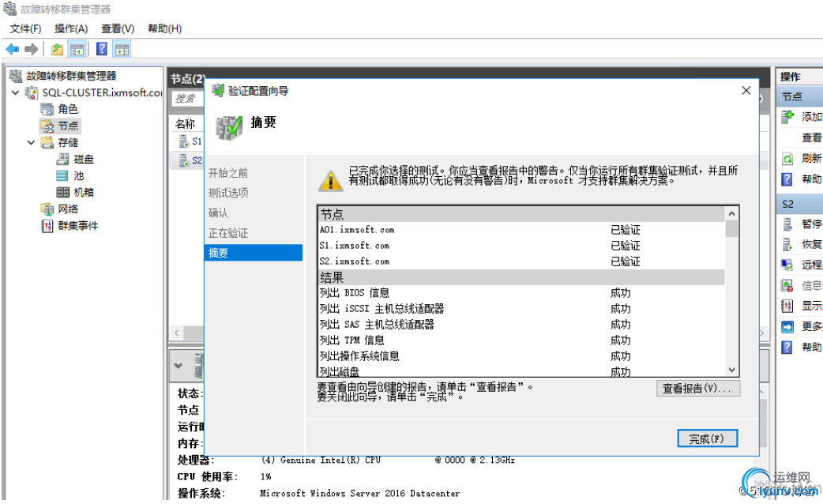Open the 帮助(H) menu

[164, 28]
